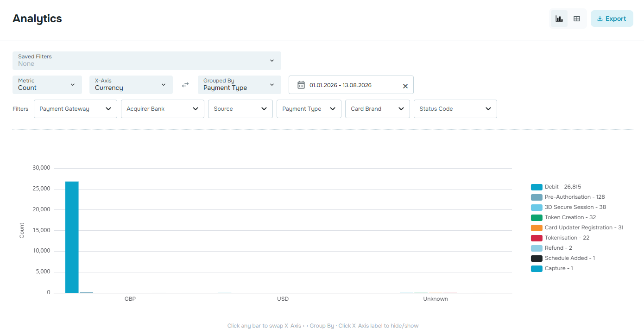The image size is (644, 335).
Task: Click the 'Debit - 26,815' legend text
Action: (563, 187)
